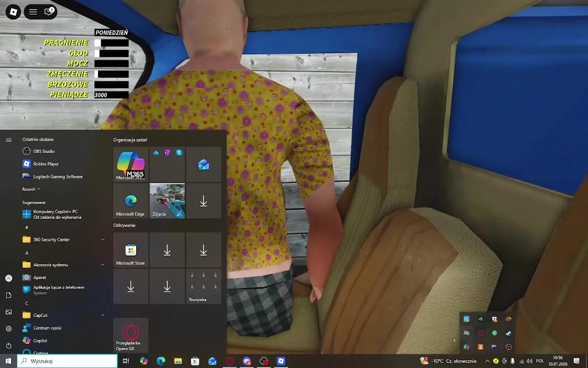Open the Rozrywka tile folder
Screen dimensions: 588x368
(204, 286)
